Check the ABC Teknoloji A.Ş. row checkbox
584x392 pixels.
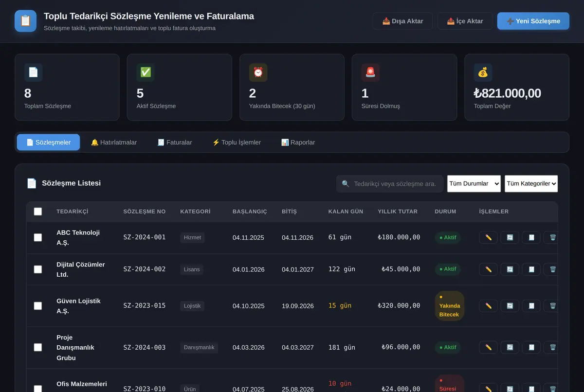(38, 237)
